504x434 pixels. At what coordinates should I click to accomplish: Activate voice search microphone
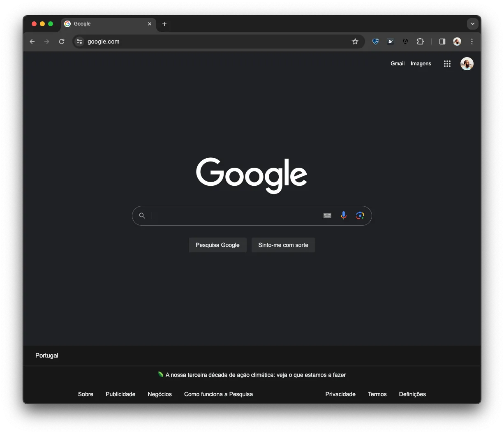[x=344, y=215]
